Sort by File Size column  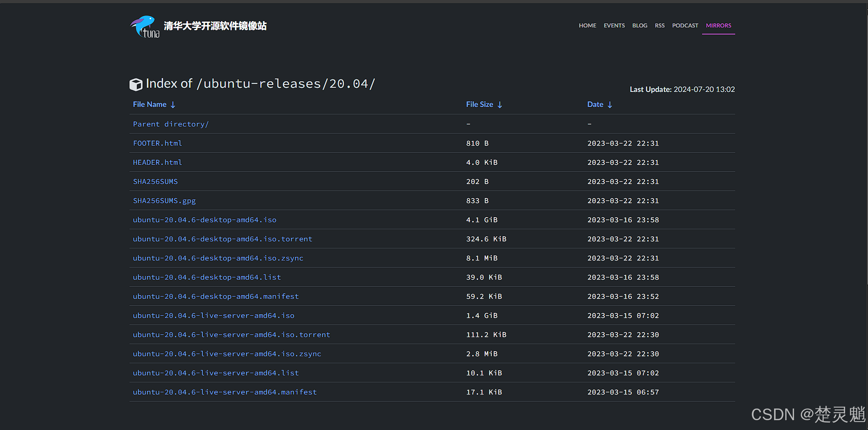[484, 105]
